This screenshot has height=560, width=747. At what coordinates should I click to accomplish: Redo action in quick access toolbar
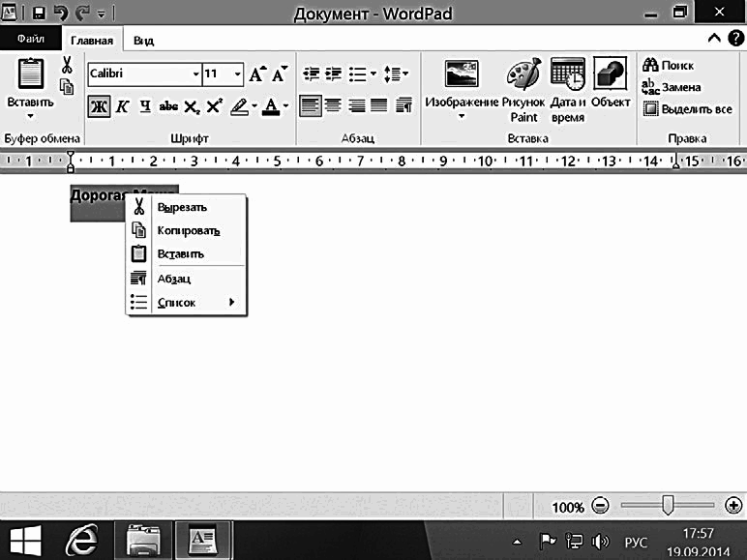coord(82,13)
